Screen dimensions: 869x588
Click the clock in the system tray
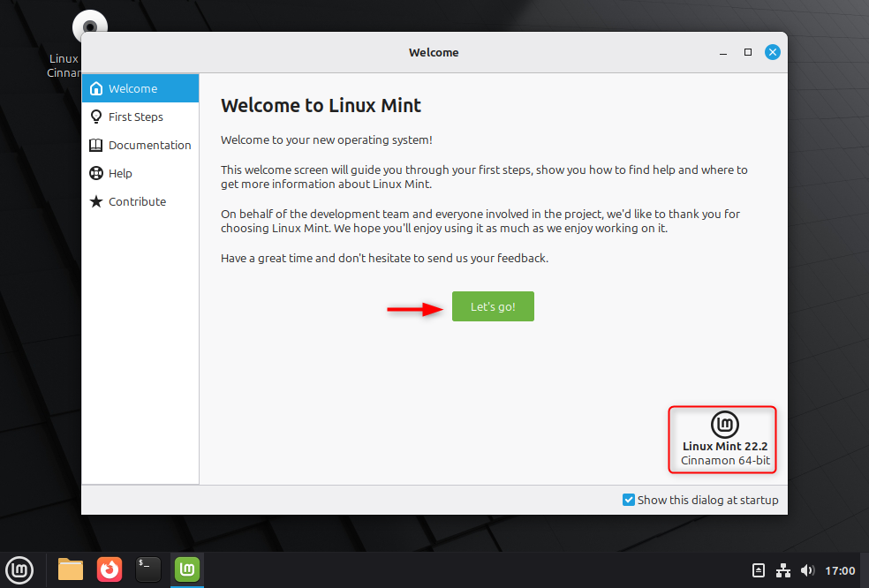(x=842, y=569)
